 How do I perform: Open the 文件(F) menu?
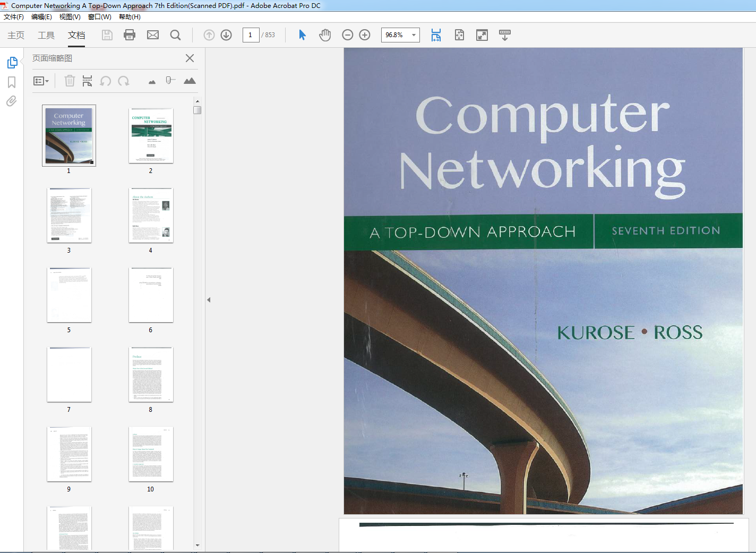click(14, 17)
